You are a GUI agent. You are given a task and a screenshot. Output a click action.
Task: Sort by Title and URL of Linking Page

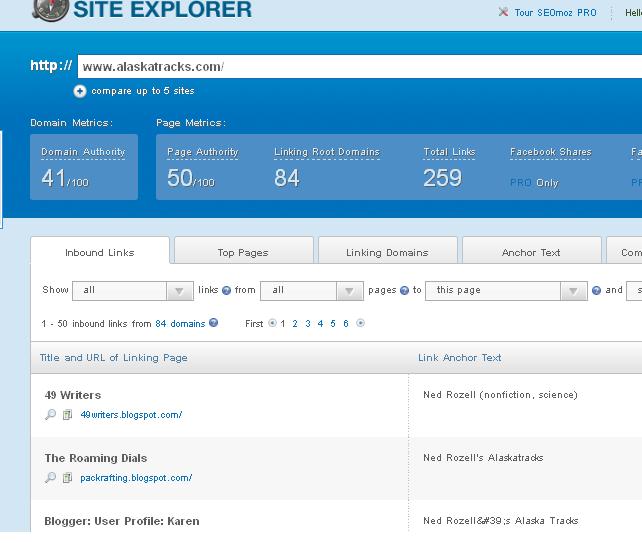113,357
